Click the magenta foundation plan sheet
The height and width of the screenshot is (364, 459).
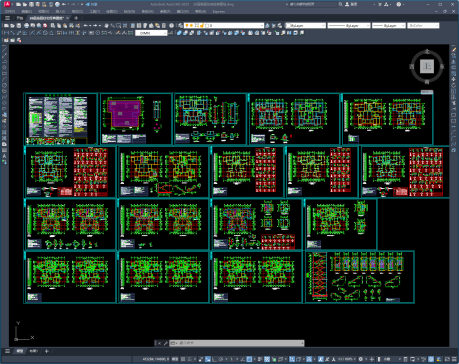coord(136,119)
